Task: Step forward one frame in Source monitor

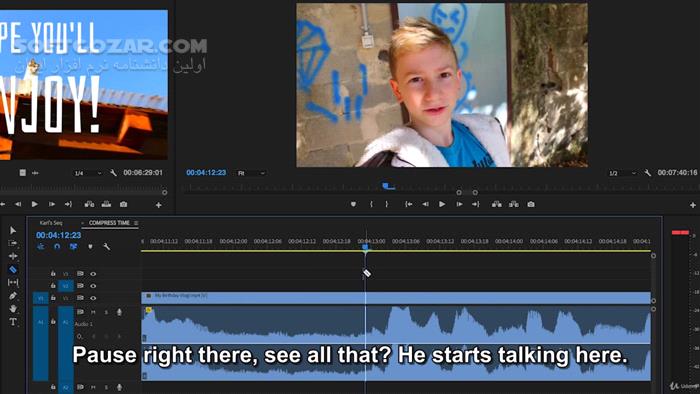Action: (52, 204)
